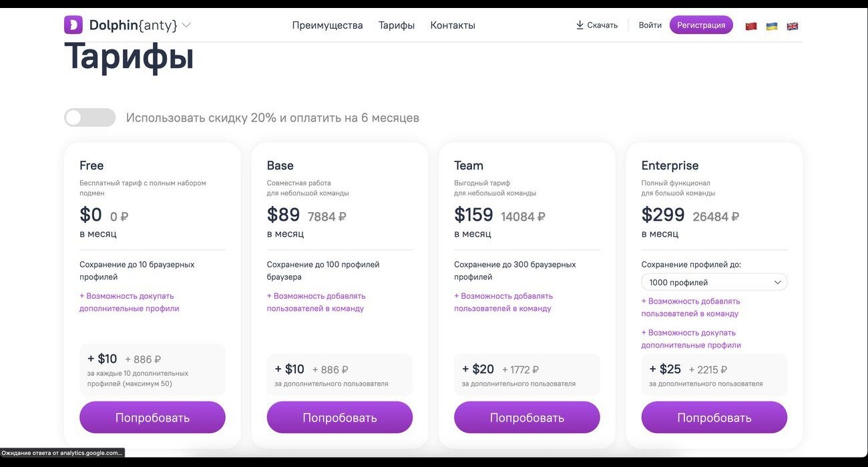The height and width of the screenshot is (467, 868).
Task: Click Base plan's 'Возможность добавлять пользователей' link
Action: (x=316, y=302)
